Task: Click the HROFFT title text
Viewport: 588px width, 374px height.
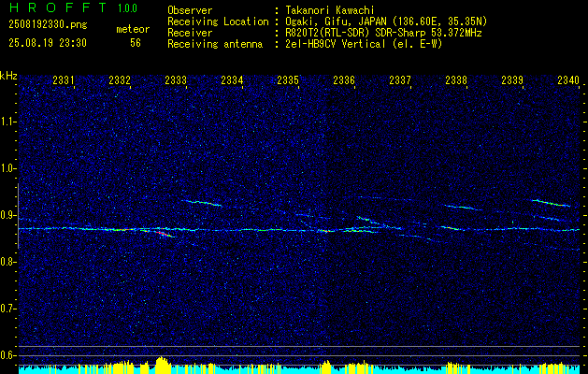Action: pos(58,7)
